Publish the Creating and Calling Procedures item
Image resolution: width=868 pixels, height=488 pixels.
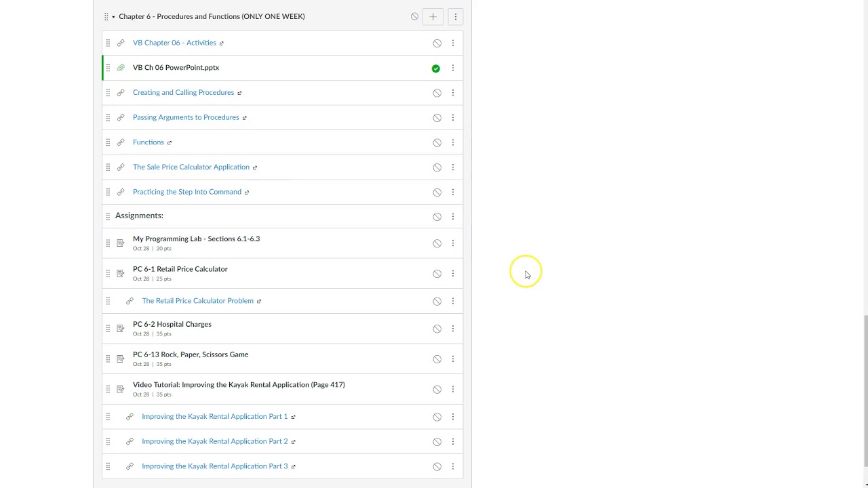(x=437, y=93)
